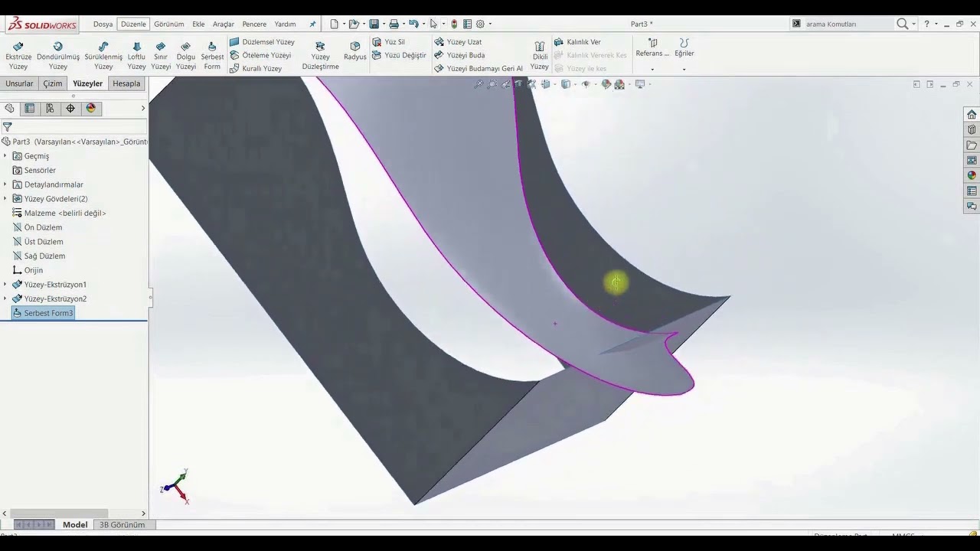Click Yüzeyi Budamayı Geri Al

click(479, 68)
